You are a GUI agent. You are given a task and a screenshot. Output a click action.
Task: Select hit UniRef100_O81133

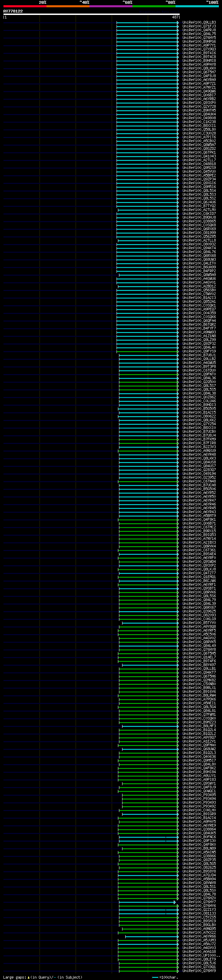pos(199,913)
